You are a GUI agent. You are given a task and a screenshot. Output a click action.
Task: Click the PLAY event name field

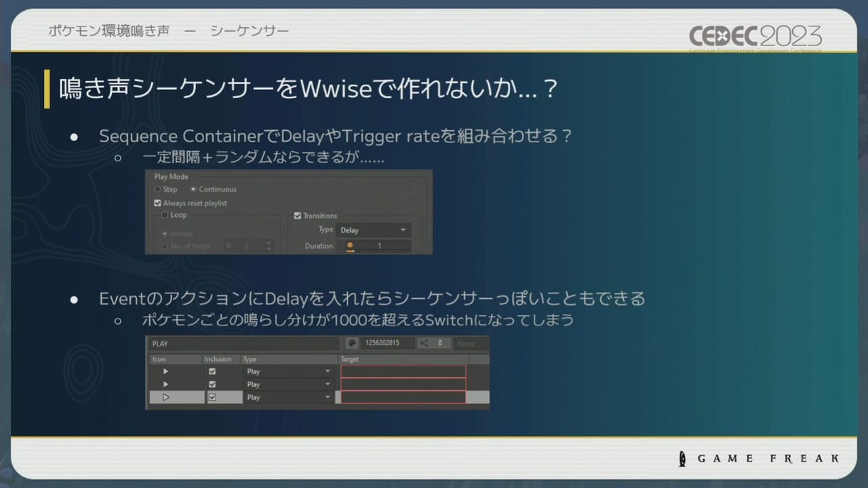pyautogui.click(x=245, y=343)
